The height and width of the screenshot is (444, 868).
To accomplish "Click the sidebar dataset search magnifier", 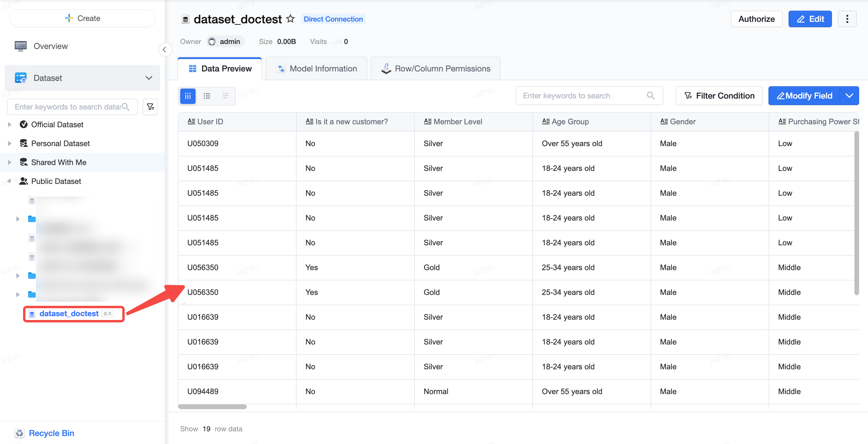I will [126, 107].
